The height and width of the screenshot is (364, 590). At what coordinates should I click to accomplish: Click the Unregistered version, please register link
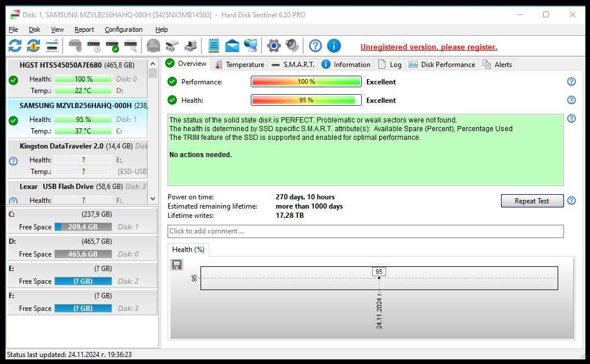[x=429, y=47]
